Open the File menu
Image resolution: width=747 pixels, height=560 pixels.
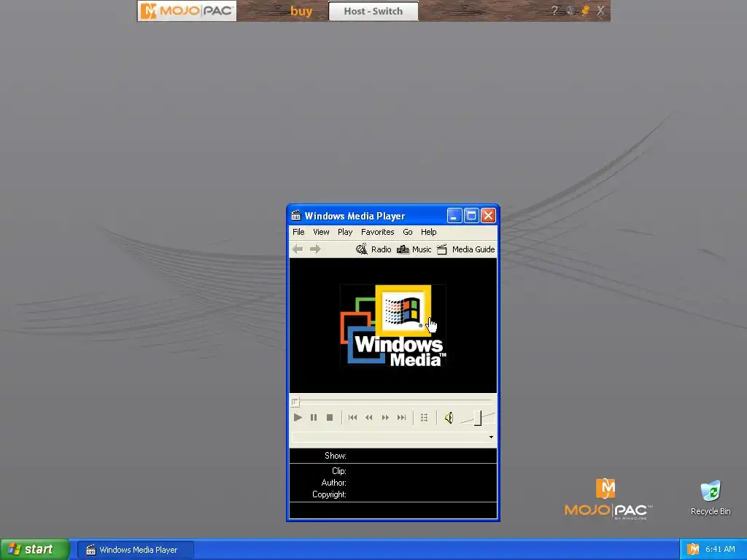298,232
